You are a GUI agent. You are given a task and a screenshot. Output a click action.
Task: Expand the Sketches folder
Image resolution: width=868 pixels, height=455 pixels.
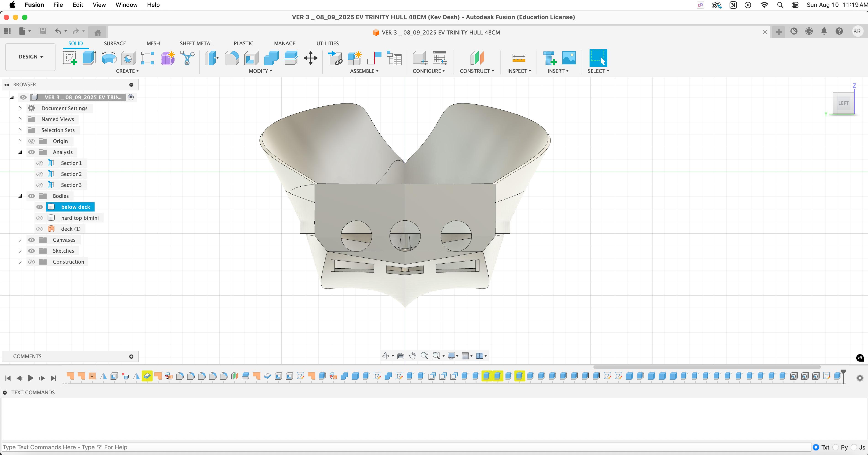(20, 251)
